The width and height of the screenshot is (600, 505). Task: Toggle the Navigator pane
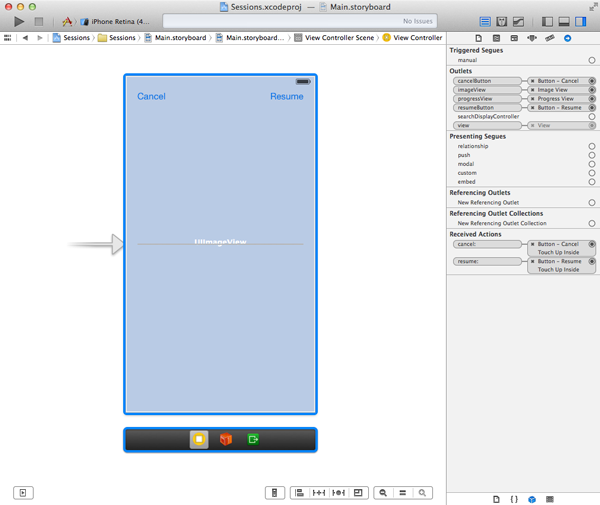click(x=547, y=22)
